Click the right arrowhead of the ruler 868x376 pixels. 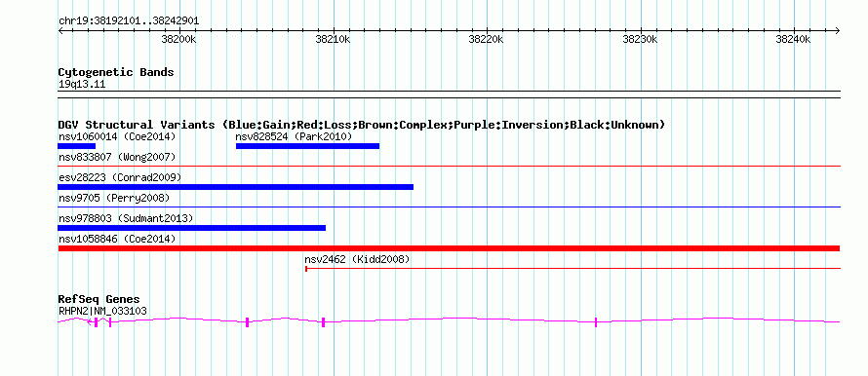(838, 31)
